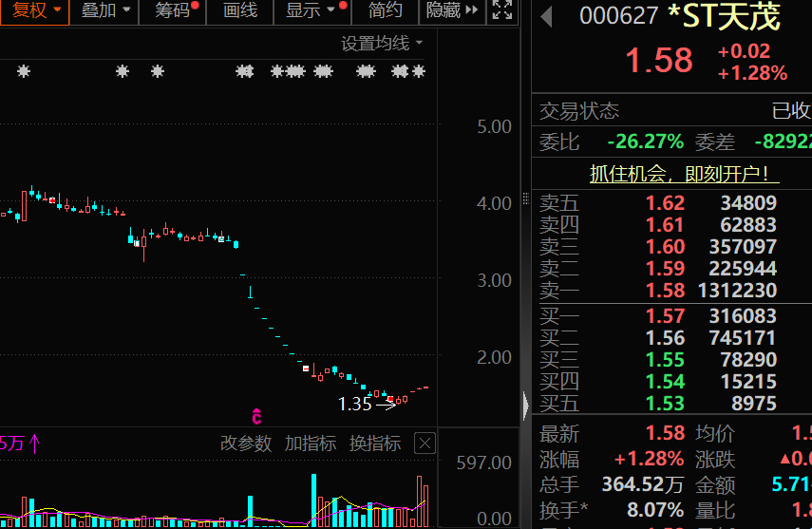Click the second snowflake marker from the left
The height and width of the screenshot is (529, 812).
pyautogui.click(x=122, y=71)
